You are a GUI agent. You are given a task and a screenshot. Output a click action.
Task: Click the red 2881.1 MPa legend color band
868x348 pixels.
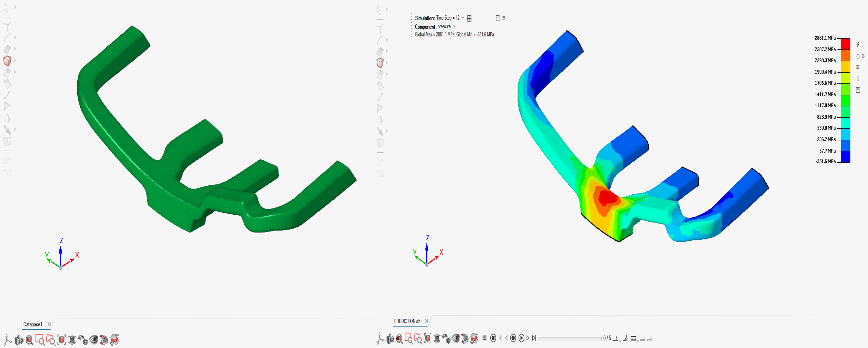[845, 44]
